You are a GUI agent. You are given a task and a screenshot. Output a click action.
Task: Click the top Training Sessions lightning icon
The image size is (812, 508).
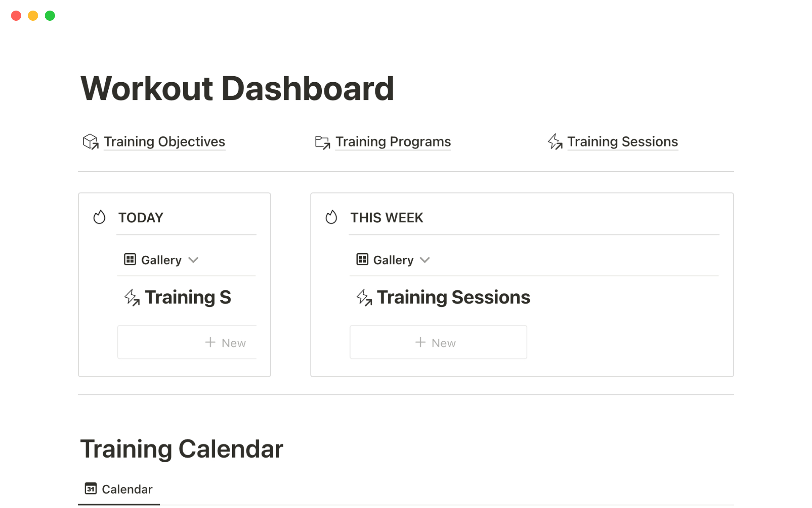555,142
